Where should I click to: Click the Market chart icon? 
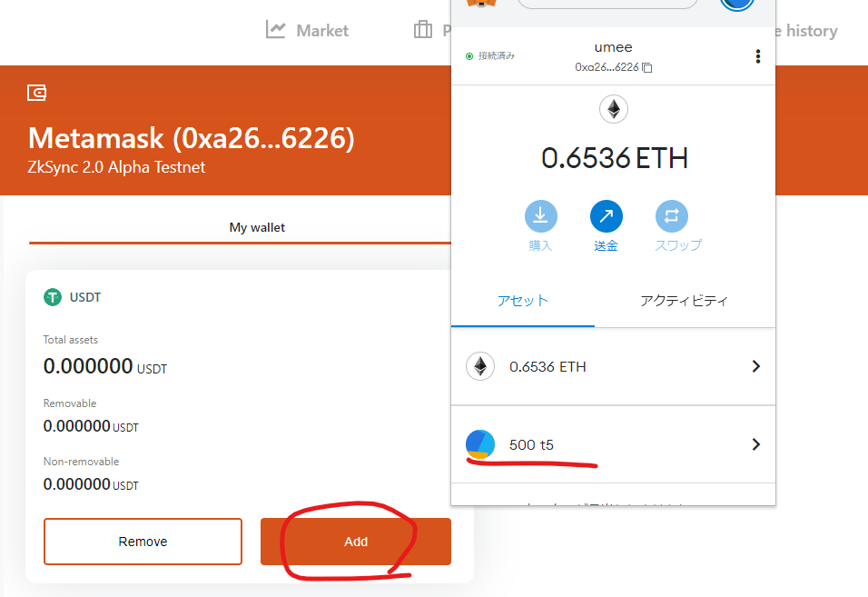point(275,30)
